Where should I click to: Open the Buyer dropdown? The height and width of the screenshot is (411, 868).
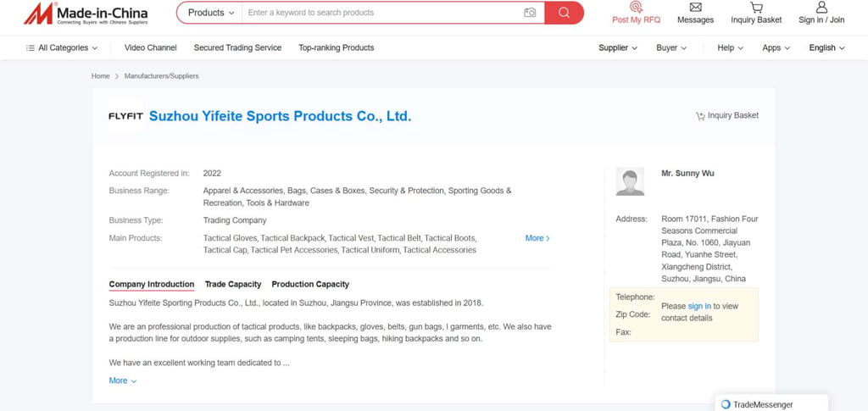[671, 48]
